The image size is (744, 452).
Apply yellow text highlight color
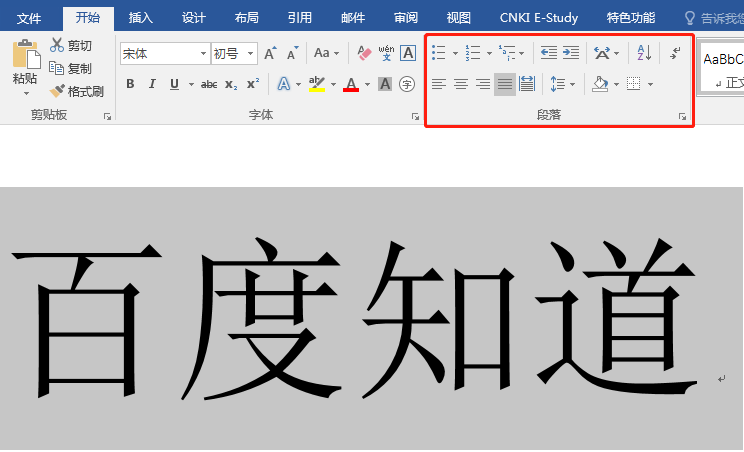[x=316, y=84]
